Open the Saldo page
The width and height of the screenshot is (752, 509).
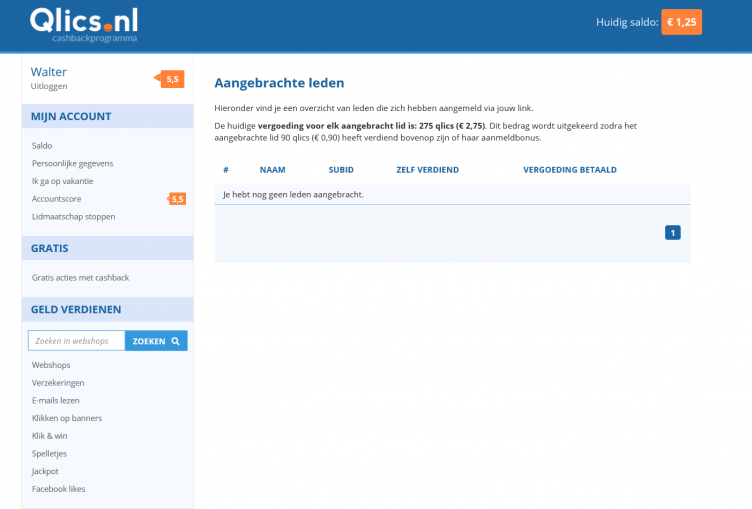click(x=42, y=146)
